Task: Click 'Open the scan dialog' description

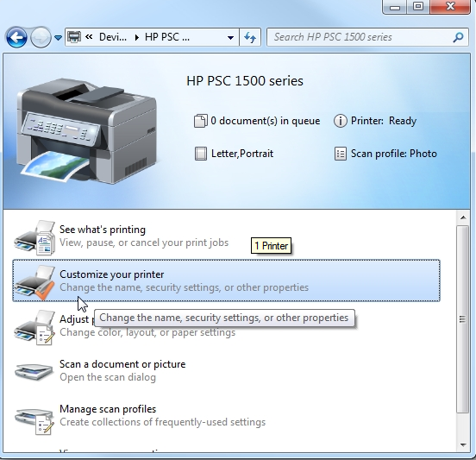Action: coord(108,377)
